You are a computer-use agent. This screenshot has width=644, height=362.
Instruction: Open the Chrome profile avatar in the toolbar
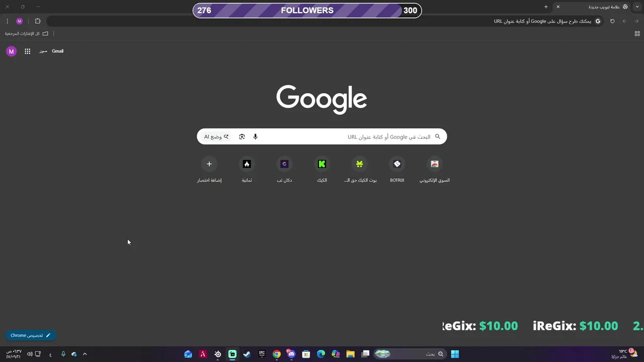pos(20,21)
